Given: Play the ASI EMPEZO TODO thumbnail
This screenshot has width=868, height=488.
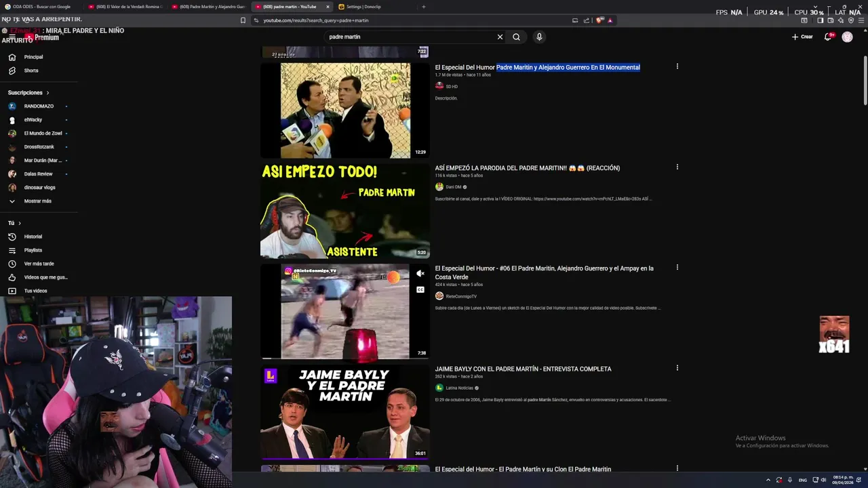Looking at the screenshot, I should click(x=345, y=211).
